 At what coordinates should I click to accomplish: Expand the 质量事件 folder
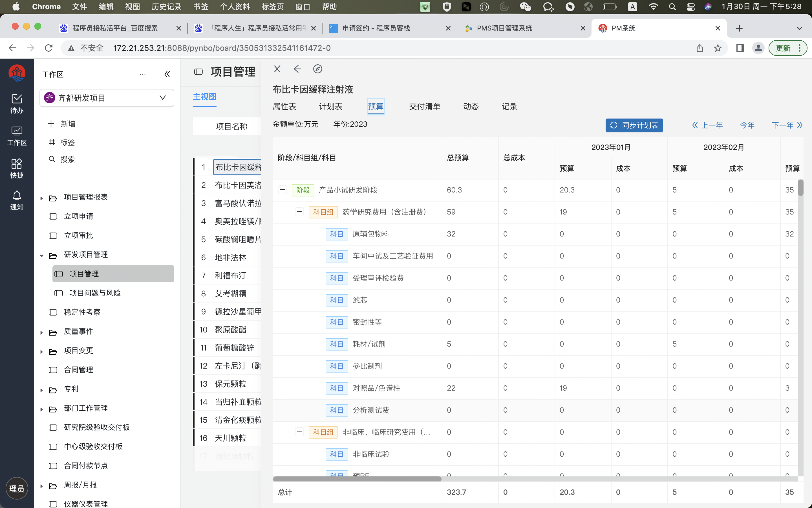(42, 333)
